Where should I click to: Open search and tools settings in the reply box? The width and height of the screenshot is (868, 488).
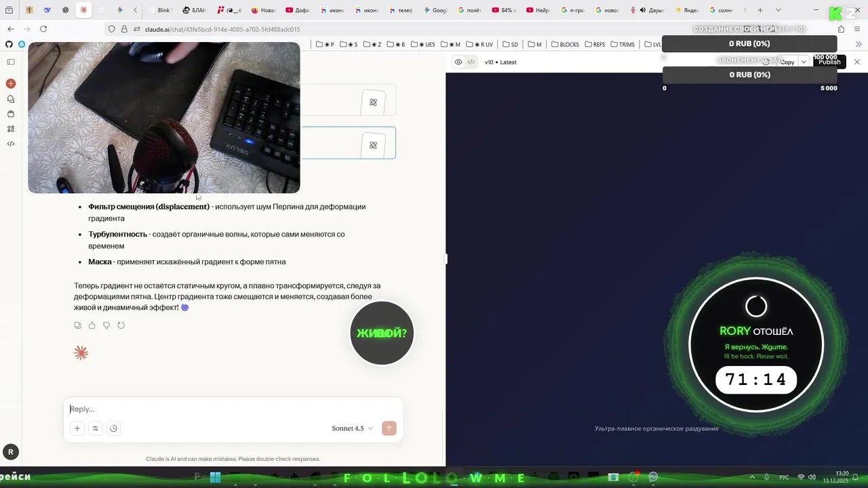(x=96, y=428)
